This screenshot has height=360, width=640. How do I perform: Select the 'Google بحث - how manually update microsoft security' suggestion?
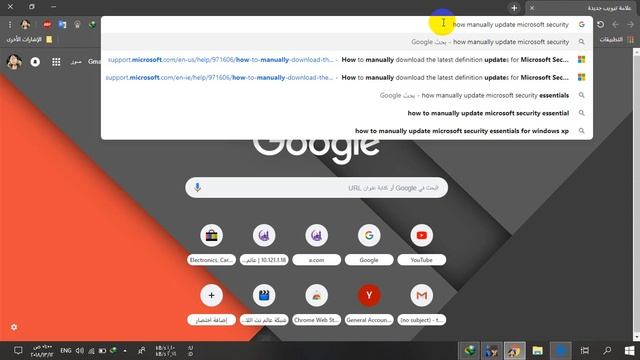point(347,42)
